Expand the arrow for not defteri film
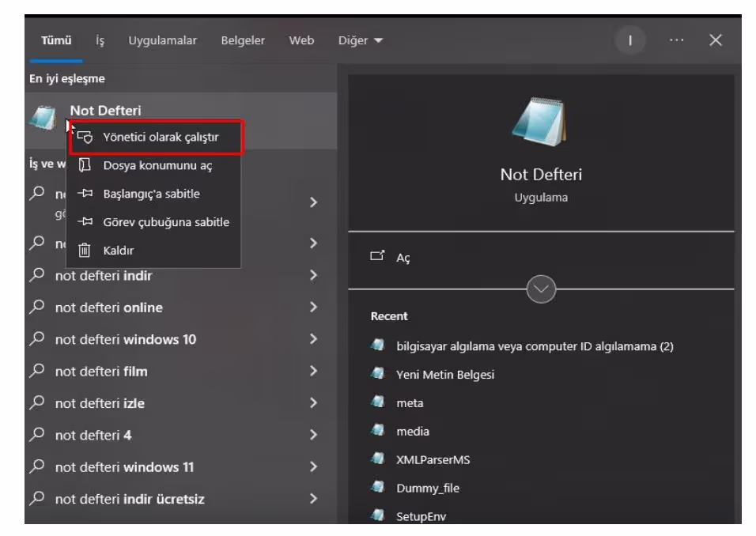 pyautogui.click(x=313, y=371)
